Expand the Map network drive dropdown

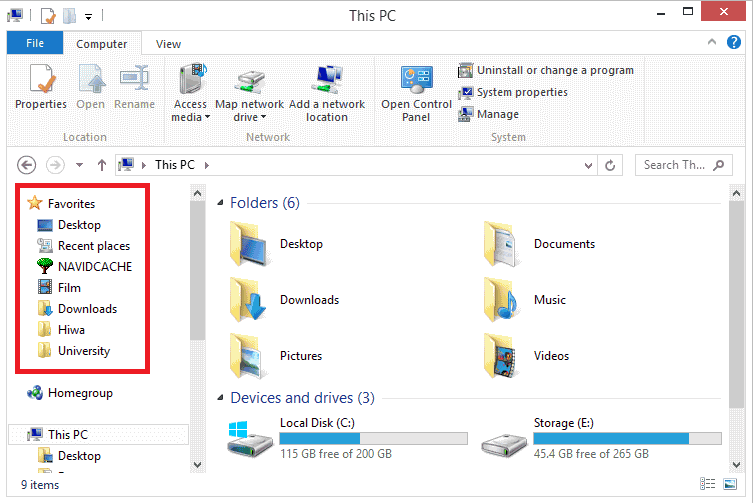coord(249,117)
